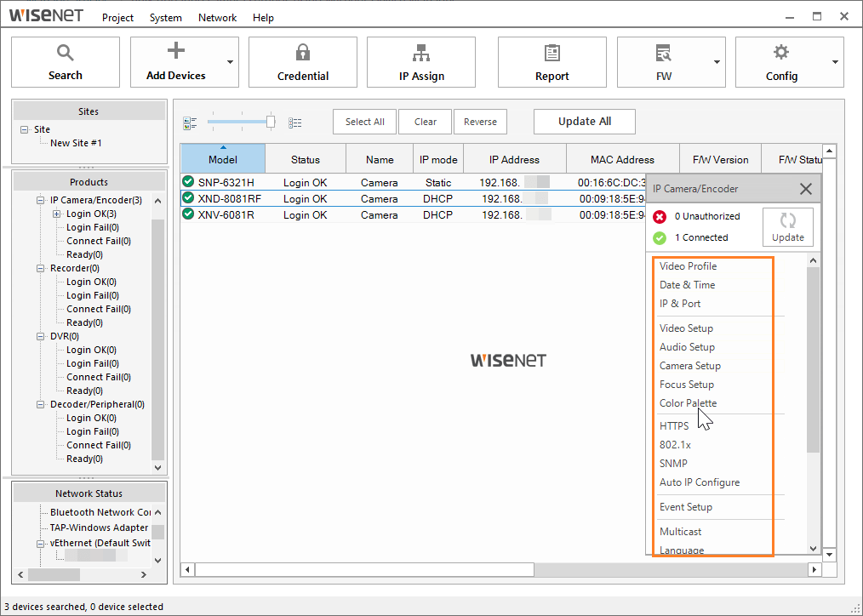Toggle the selection checkmark for XNV-6081R
This screenshot has height=616, width=863.
click(x=187, y=214)
